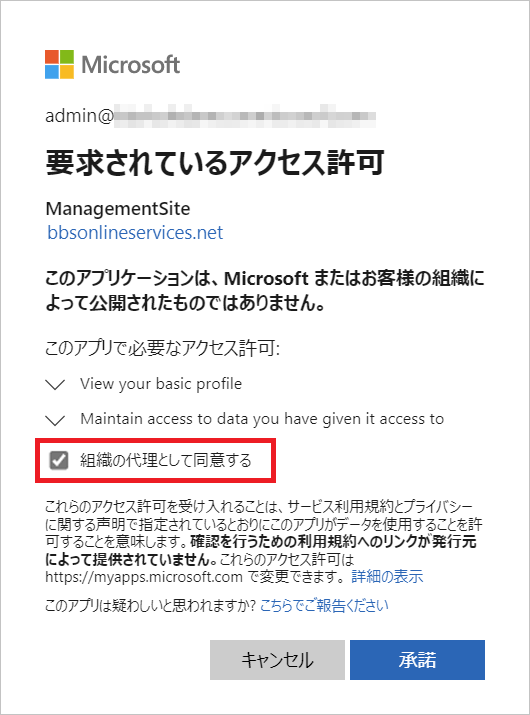Click the bold unverified publisher warning text
This screenshot has width=530, height=715.
point(265,290)
